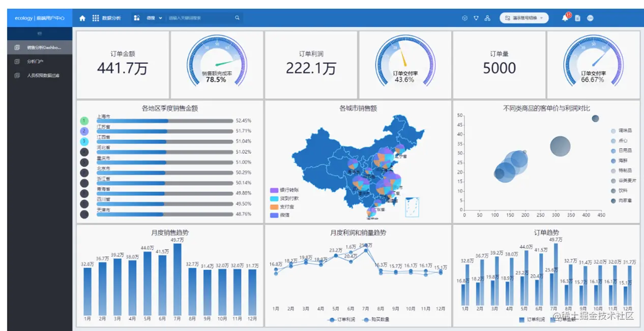Click the 各地区季度销售金额 chart title
This screenshot has height=331, width=644.
(x=170, y=108)
